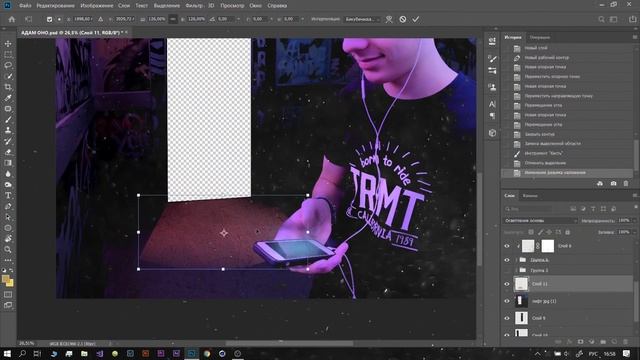The height and width of the screenshot is (360, 640).
Task: Open the interpolation method dropdown
Action: tap(362, 19)
